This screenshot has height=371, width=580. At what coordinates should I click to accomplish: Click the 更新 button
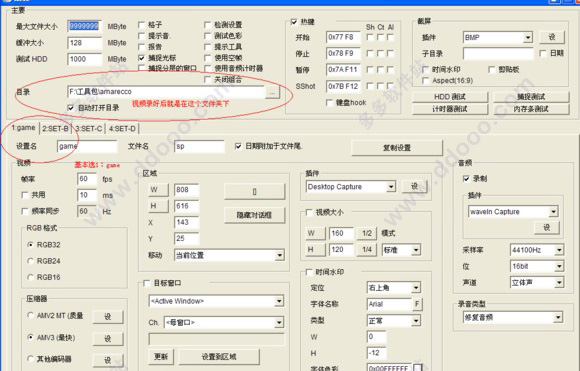[161, 357]
